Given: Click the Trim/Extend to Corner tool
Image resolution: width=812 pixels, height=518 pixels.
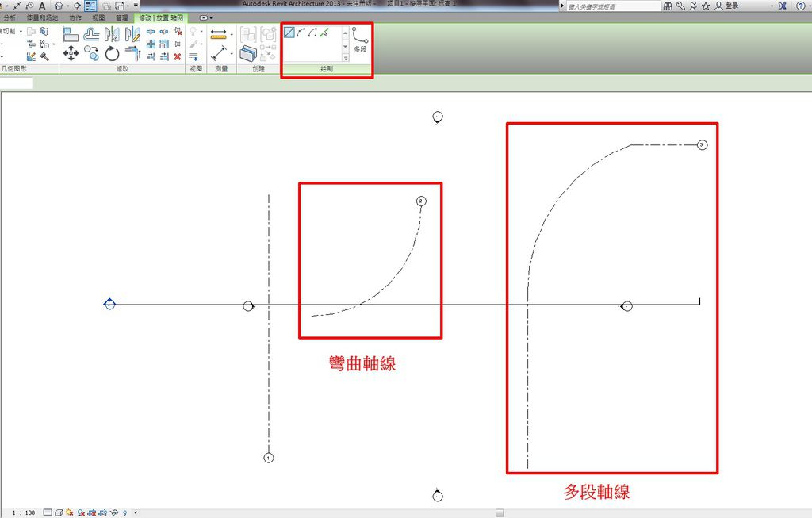Looking at the screenshot, I should [x=133, y=53].
